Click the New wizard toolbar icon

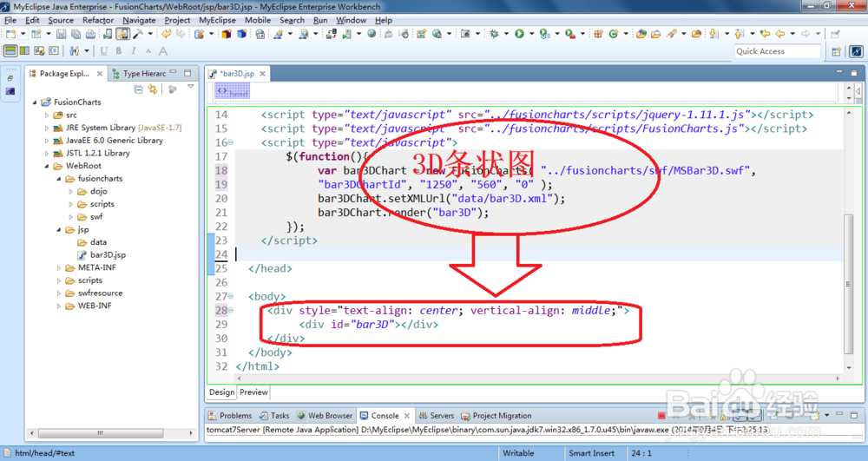click(x=10, y=35)
